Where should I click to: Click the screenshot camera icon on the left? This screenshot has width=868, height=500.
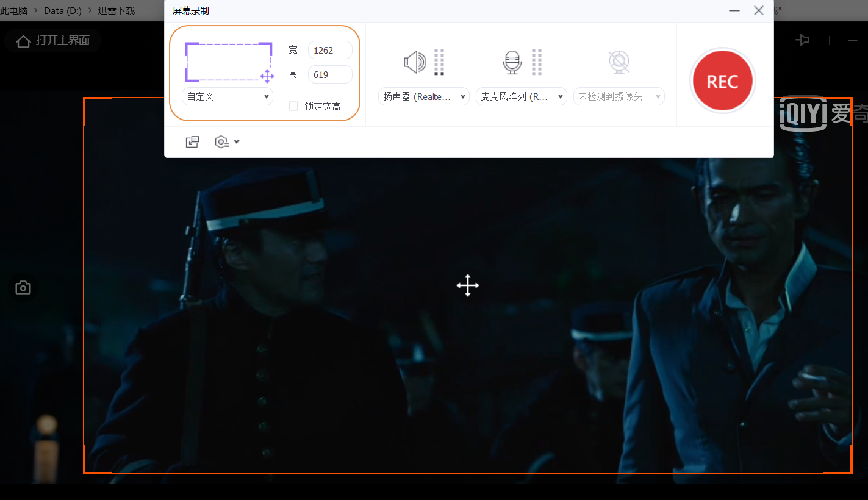[x=23, y=287]
